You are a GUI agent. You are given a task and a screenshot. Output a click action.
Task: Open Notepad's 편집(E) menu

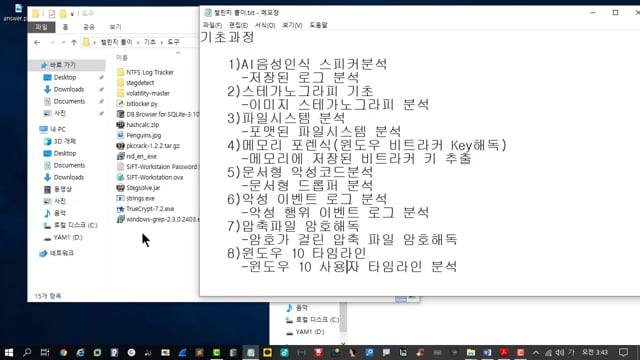[238, 25]
